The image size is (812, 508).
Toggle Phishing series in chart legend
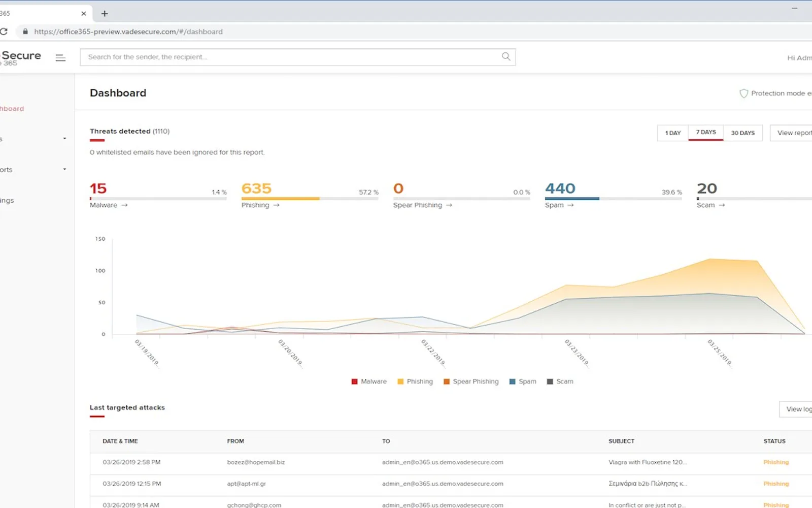coord(415,382)
